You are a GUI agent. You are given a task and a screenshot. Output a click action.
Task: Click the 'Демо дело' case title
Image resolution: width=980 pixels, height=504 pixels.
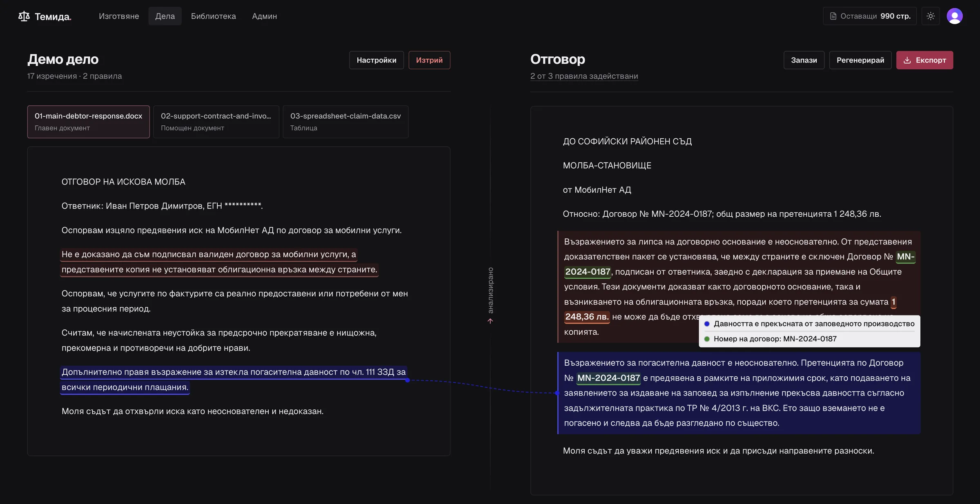click(63, 60)
